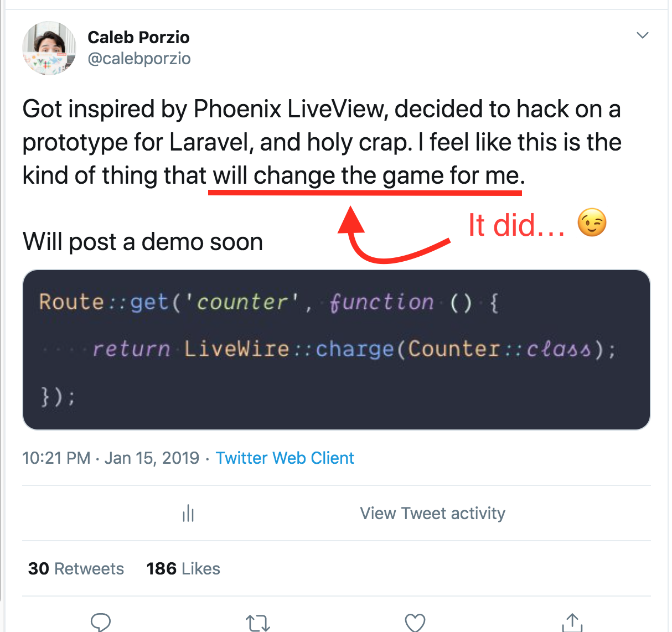Click the @calebporzio handle
Viewport: 672px width, 632px height.
tap(139, 58)
